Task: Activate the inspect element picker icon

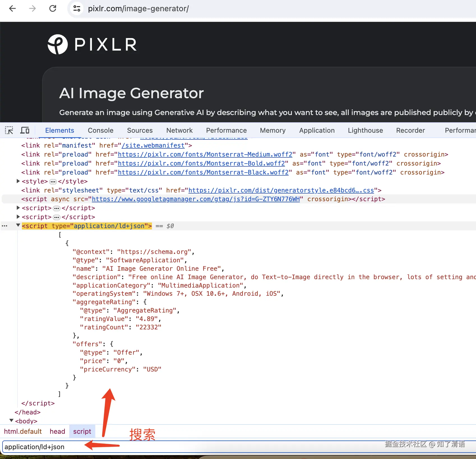Action: pyautogui.click(x=9, y=130)
